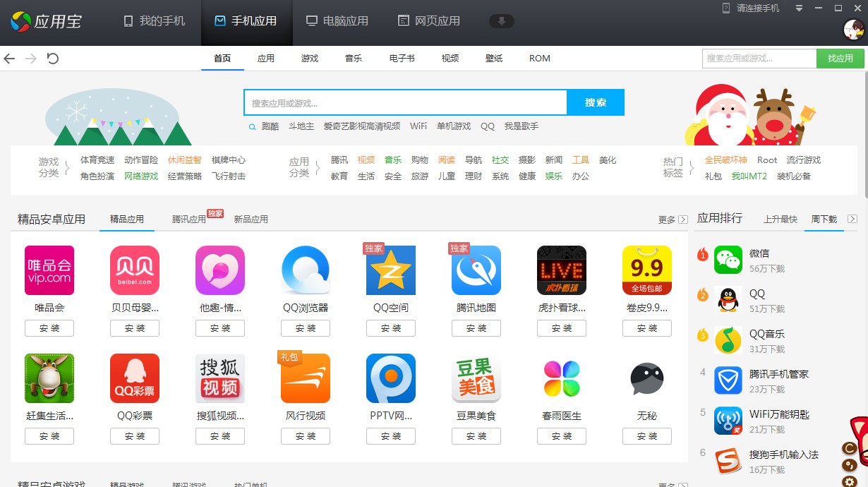The width and height of the screenshot is (868, 487).
Task: Go back with the left arrow
Action: 9,59
